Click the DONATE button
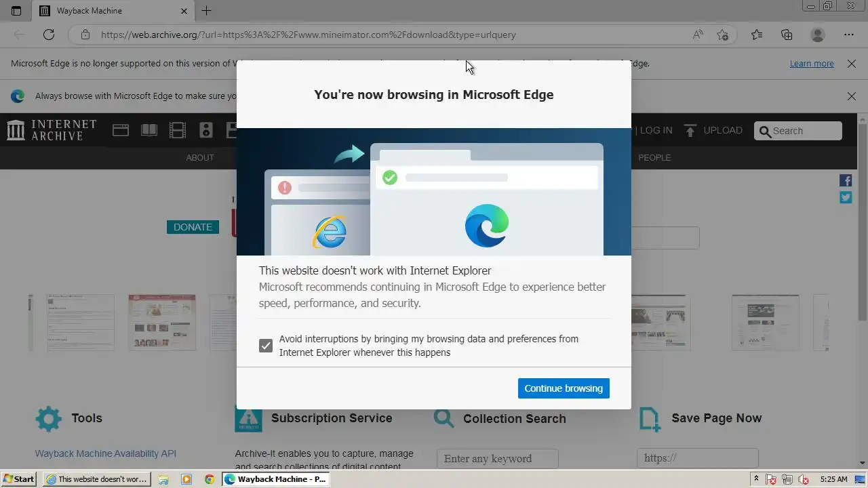 click(193, 227)
